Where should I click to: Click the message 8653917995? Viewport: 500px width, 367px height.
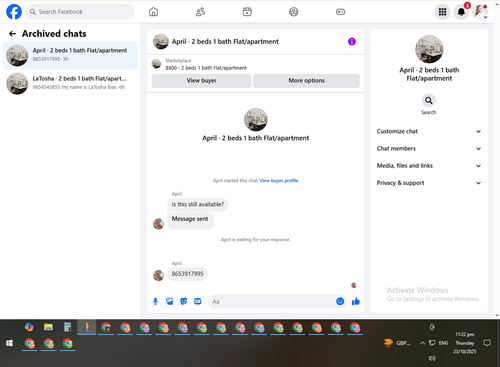[187, 274]
